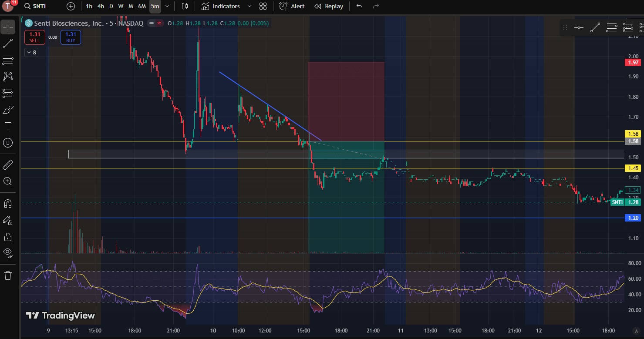Select the Trend Line drawing tool in left sidebar

pyautogui.click(x=8, y=44)
